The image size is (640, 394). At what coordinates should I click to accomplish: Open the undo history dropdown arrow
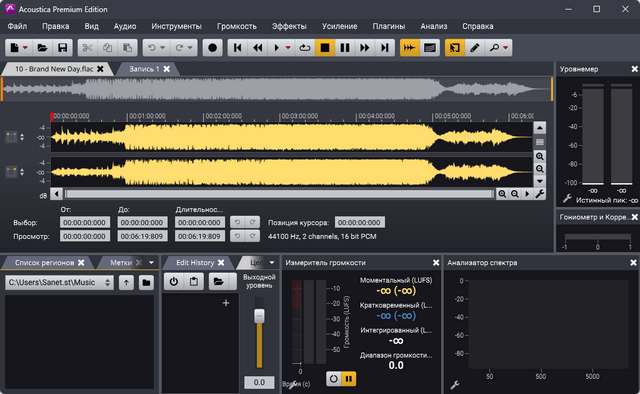pyautogui.click(x=162, y=48)
